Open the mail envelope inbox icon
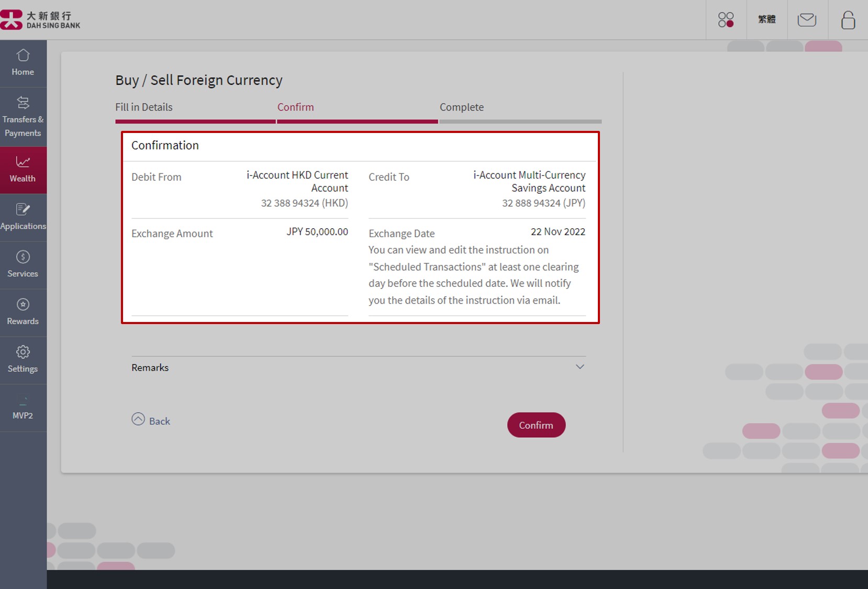The image size is (868, 589). point(807,20)
